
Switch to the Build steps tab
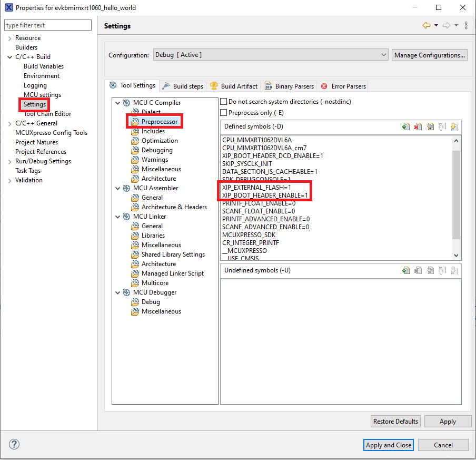point(183,86)
